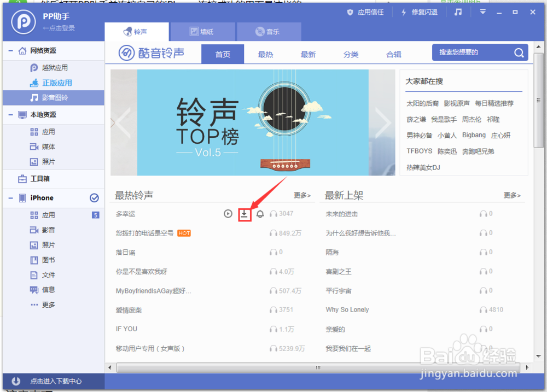This screenshot has height=392, width=547.
Task: Open iPhone 信息 section
Action: [x=54, y=290]
